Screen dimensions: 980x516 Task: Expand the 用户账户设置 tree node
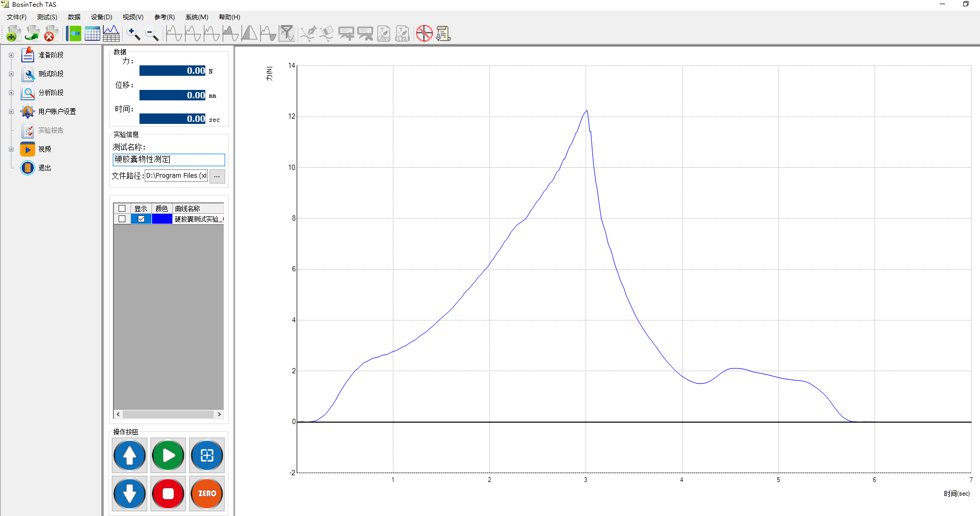(11, 112)
